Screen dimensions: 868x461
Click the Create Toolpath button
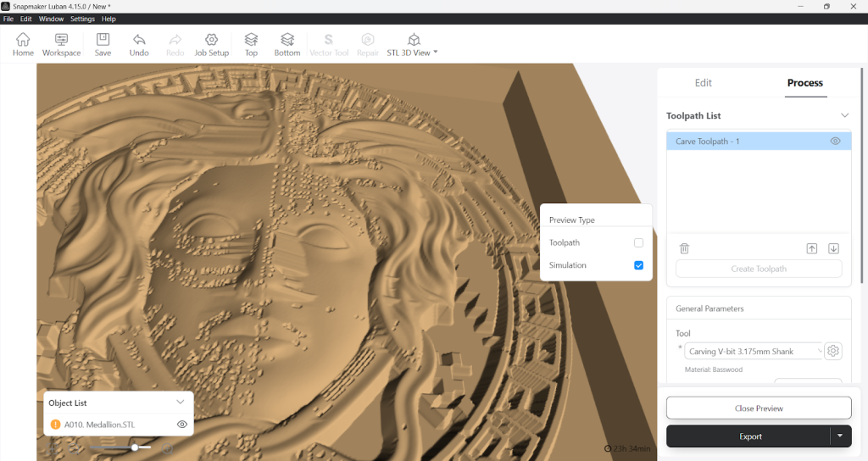[x=759, y=269]
